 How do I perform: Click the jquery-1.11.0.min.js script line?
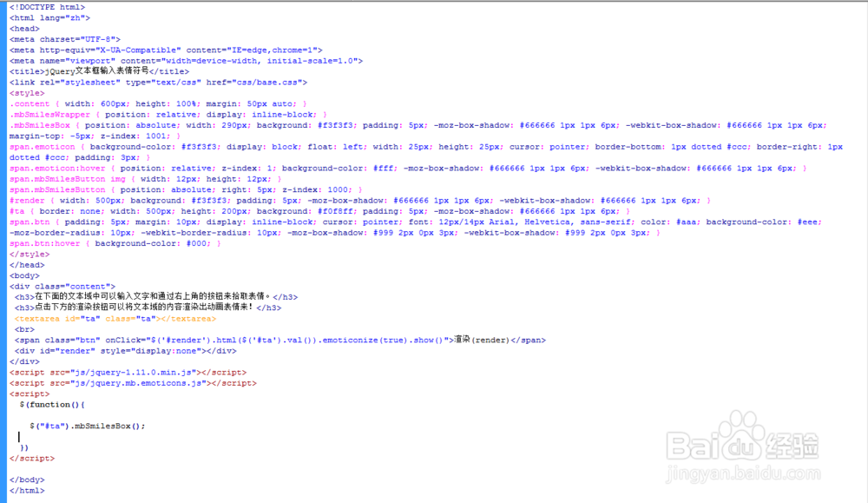128,373
